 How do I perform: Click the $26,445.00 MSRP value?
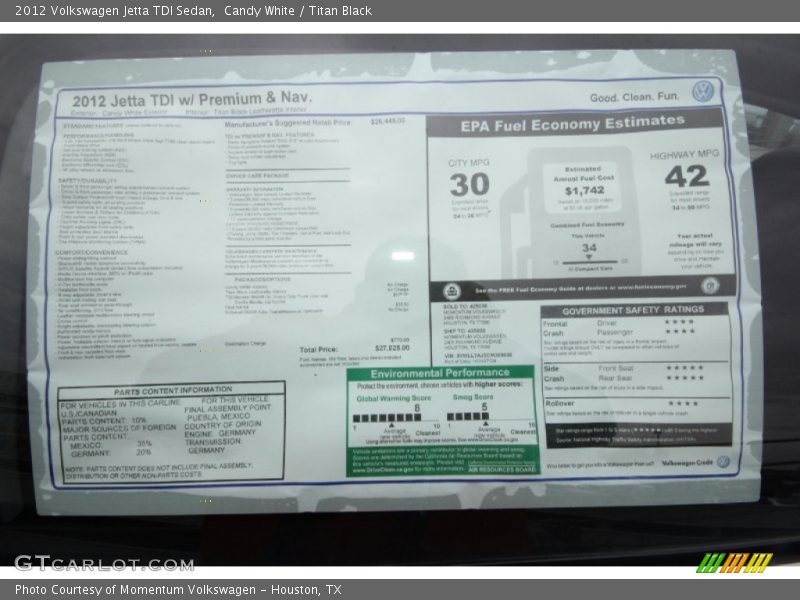388,121
